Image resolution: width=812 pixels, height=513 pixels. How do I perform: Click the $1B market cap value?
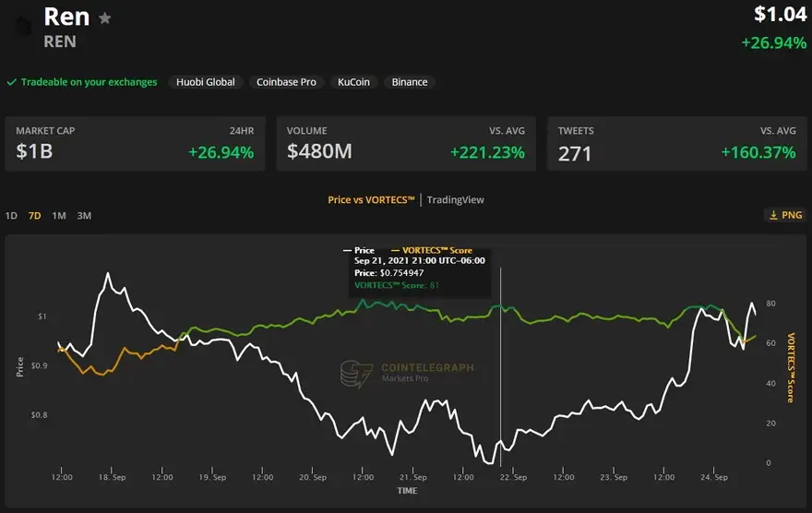tap(34, 151)
